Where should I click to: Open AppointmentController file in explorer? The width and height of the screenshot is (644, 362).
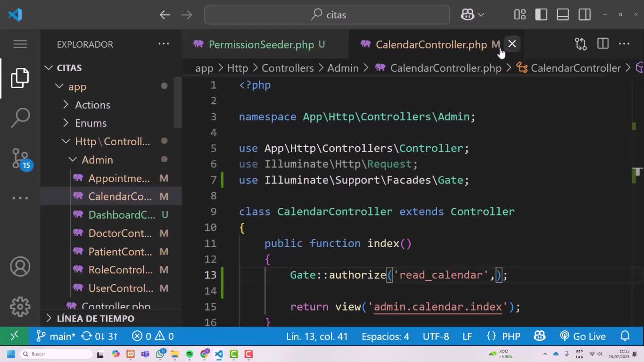pos(111,178)
